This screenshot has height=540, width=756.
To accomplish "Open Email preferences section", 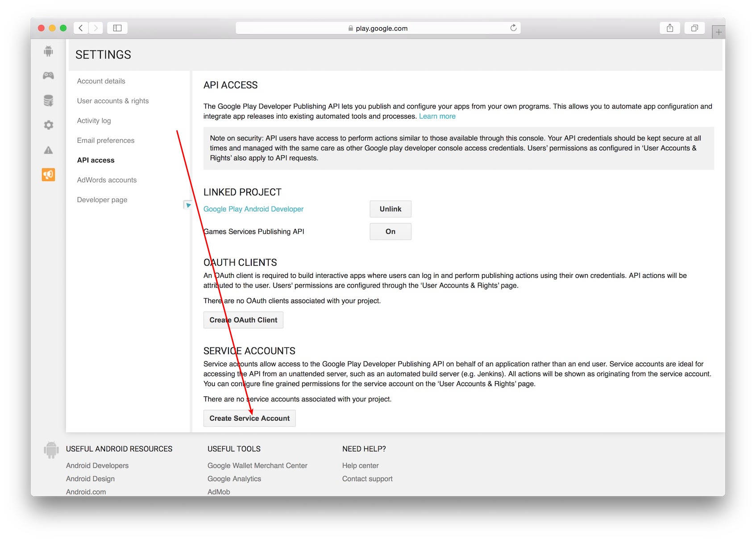I will [x=106, y=140].
